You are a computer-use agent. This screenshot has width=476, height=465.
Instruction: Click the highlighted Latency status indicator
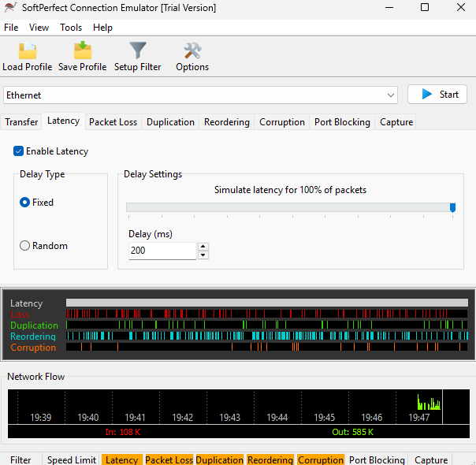(122, 459)
